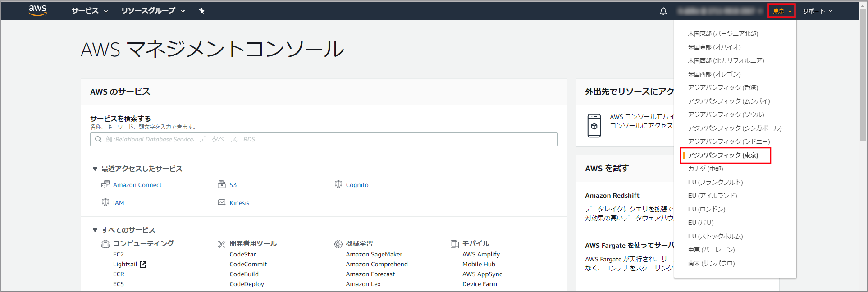Image resolution: width=868 pixels, height=292 pixels.
Task: Click the Mobile category icon
Action: tap(455, 244)
